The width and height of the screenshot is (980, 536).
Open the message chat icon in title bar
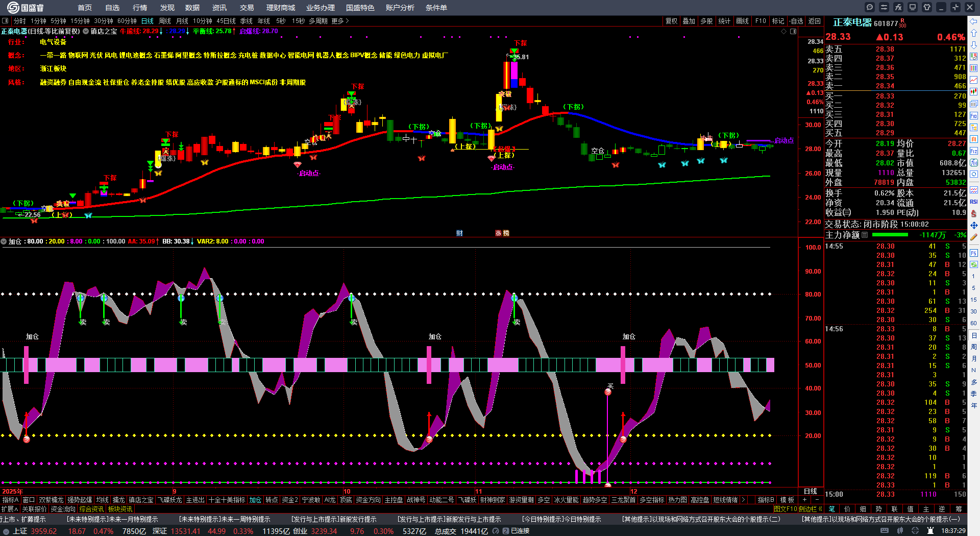pos(870,7)
